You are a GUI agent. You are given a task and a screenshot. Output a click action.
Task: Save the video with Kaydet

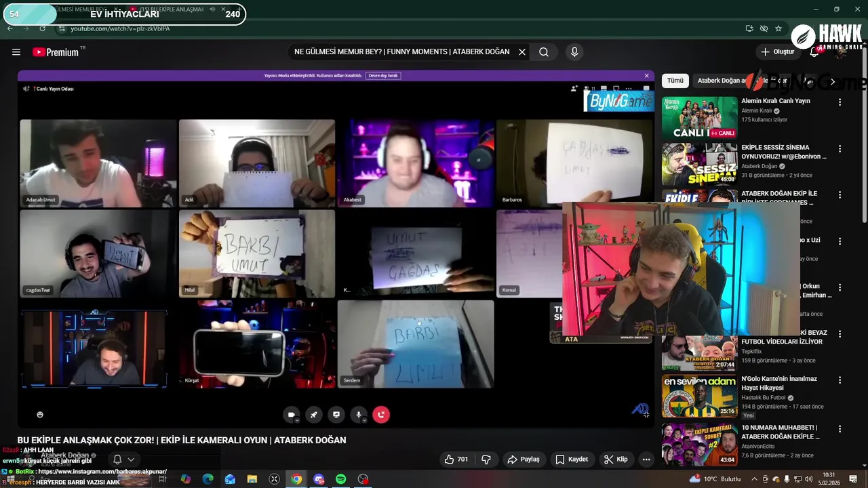click(572, 460)
